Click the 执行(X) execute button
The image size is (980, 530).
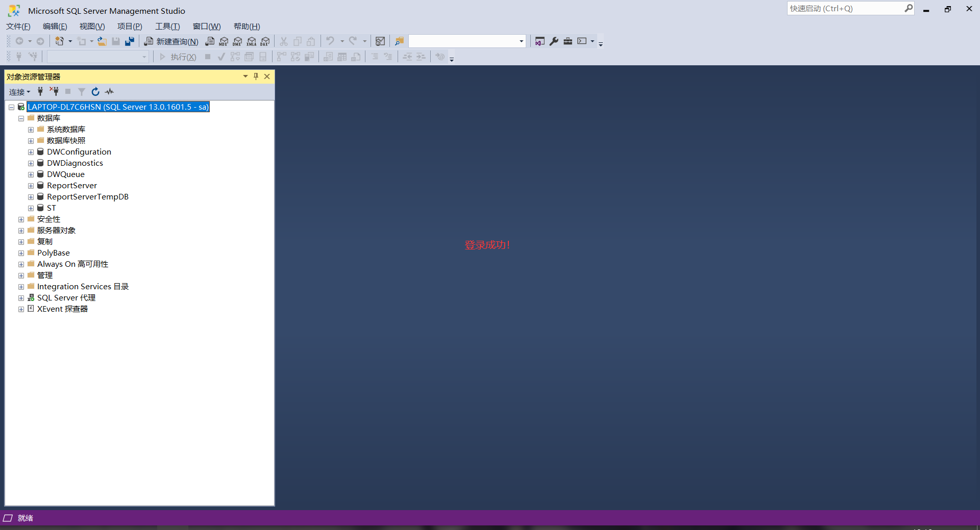click(178, 57)
